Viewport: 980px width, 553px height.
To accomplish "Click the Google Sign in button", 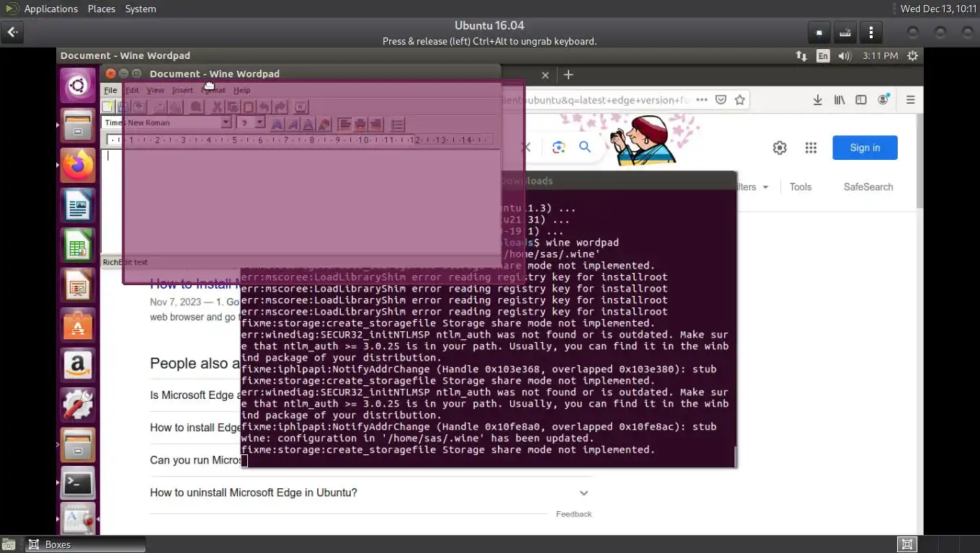I will tap(865, 148).
